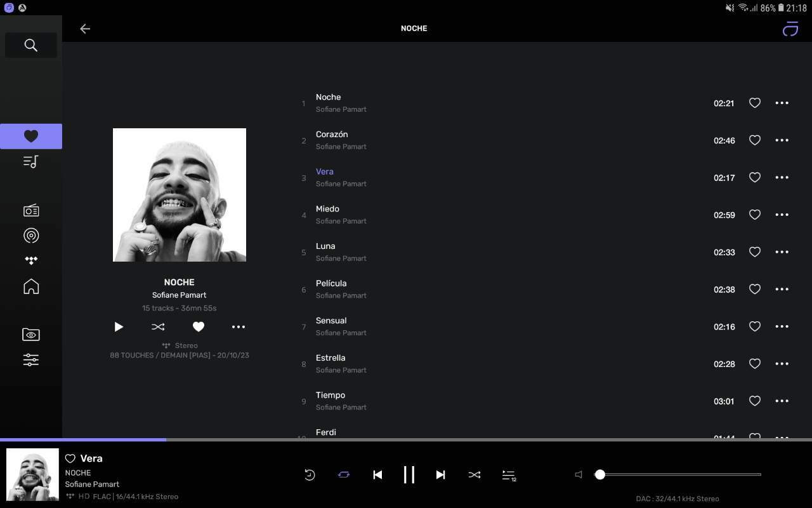The width and height of the screenshot is (812, 508).
Task: Open the play queue list
Action: point(509,475)
